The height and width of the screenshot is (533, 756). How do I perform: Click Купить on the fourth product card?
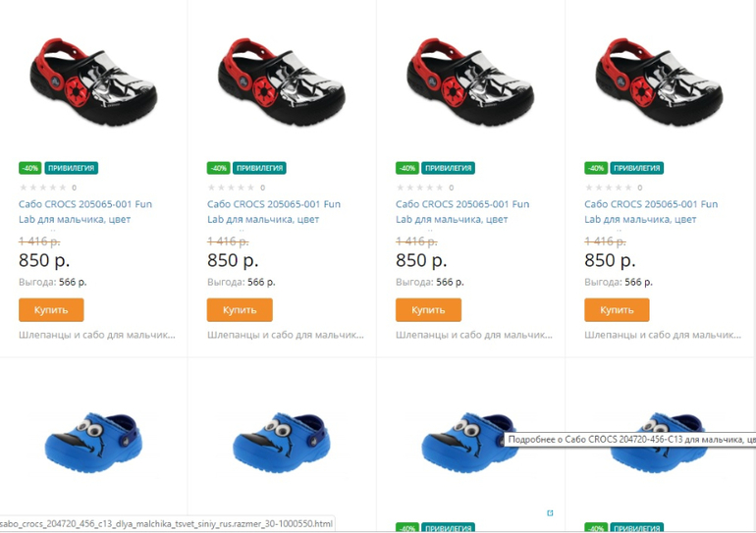pyautogui.click(x=617, y=310)
